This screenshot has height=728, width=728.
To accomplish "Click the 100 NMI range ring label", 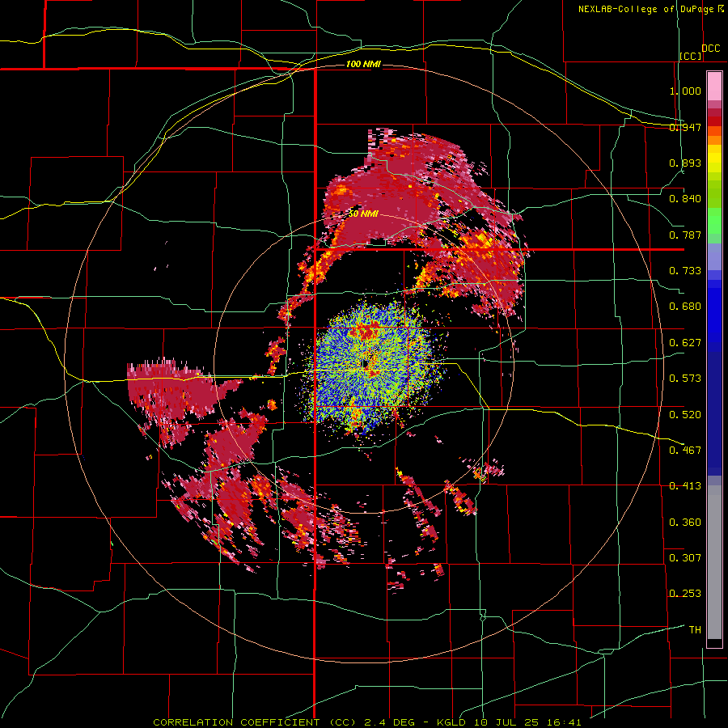I will click(x=363, y=64).
